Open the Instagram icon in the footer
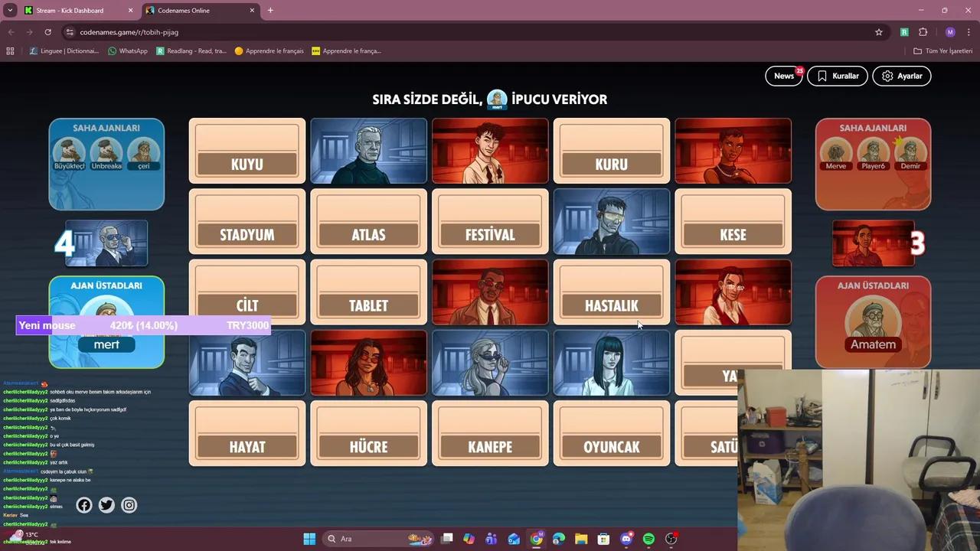 (x=129, y=505)
